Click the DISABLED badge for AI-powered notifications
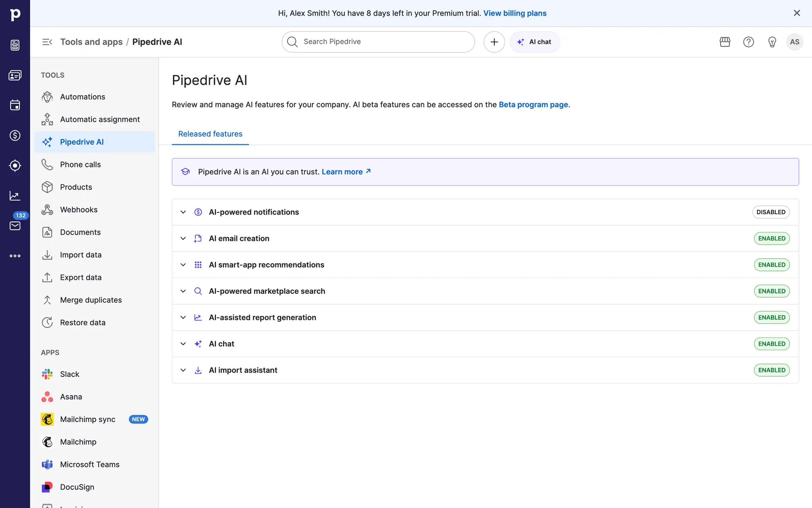This screenshot has height=508, width=812. coord(771,212)
